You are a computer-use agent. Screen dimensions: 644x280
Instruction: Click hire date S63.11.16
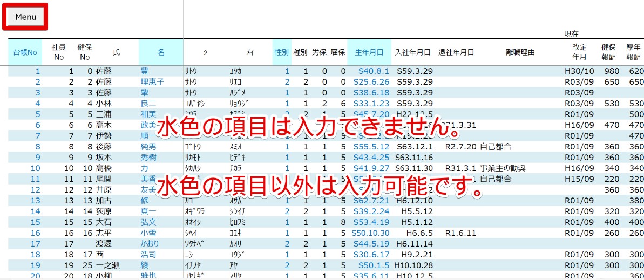click(x=413, y=157)
